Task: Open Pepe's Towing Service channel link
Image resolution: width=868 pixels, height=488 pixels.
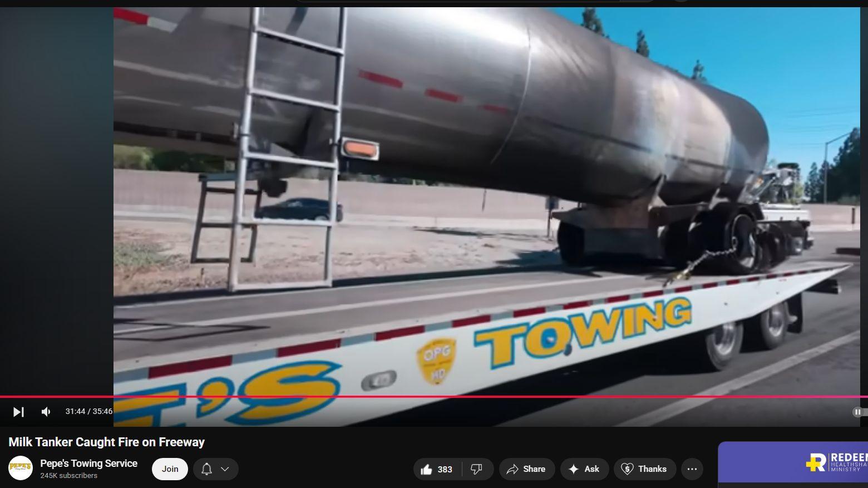Action: (x=88, y=463)
